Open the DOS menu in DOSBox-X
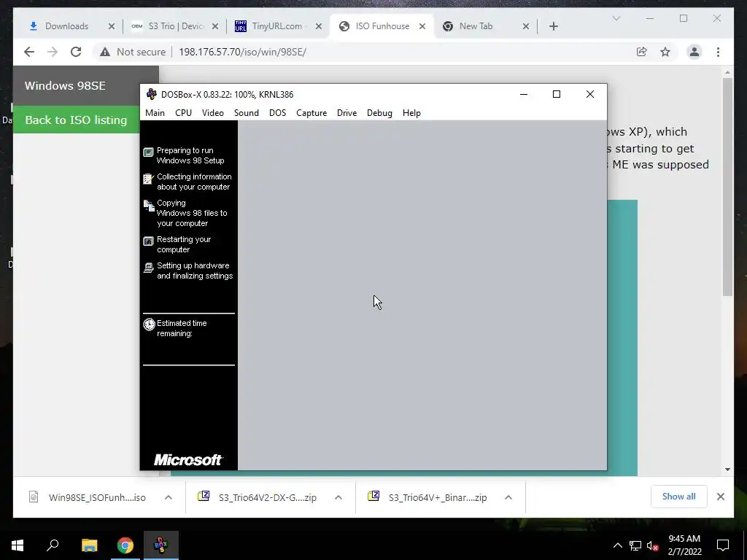This screenshot has height=560, width=747. (277, 113)
